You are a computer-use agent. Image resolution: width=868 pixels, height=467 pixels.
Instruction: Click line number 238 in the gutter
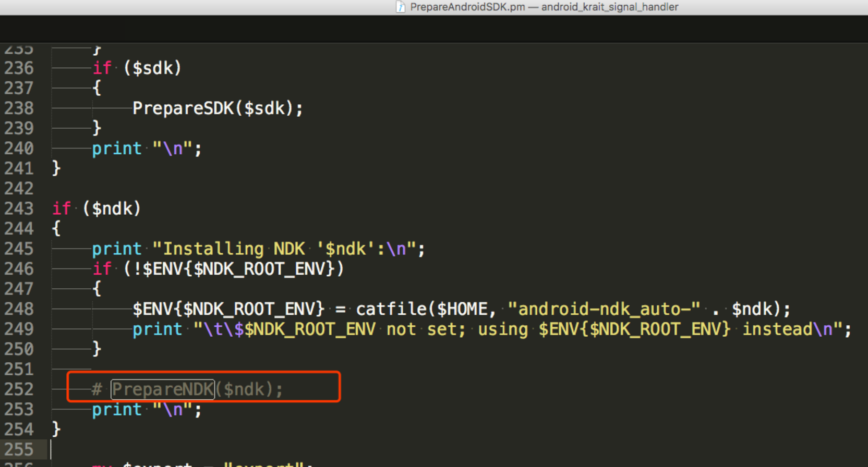(x=19, y=108)
